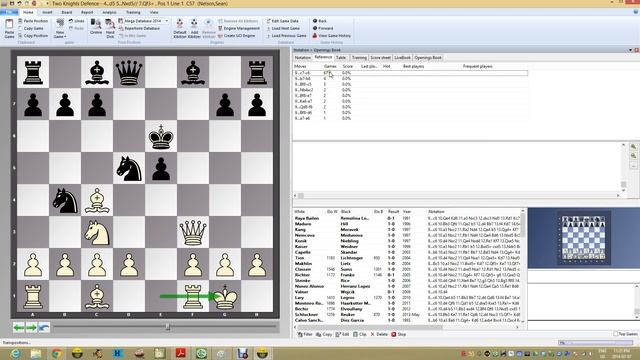Click the mini chessboard preview thumbnail
This screenshot has height=360, width=640.
pyautogui.click(x=584, y=238)
